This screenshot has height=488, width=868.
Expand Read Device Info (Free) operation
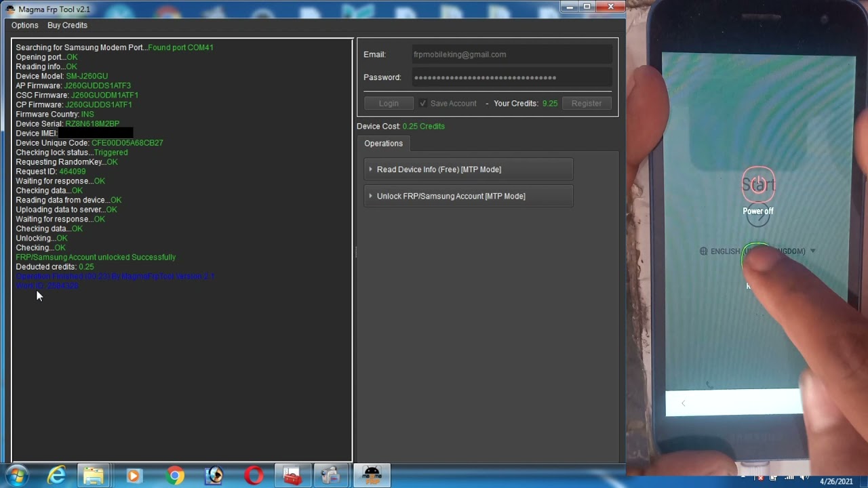coord(469,169)
